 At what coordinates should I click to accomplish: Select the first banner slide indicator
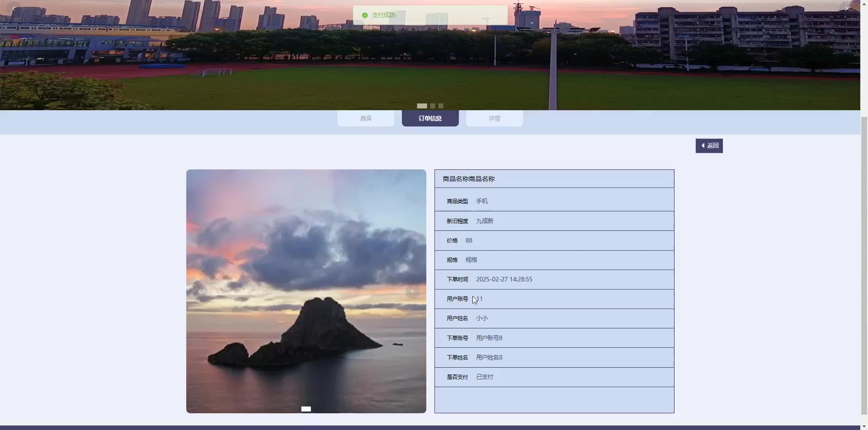click(422, 106)
